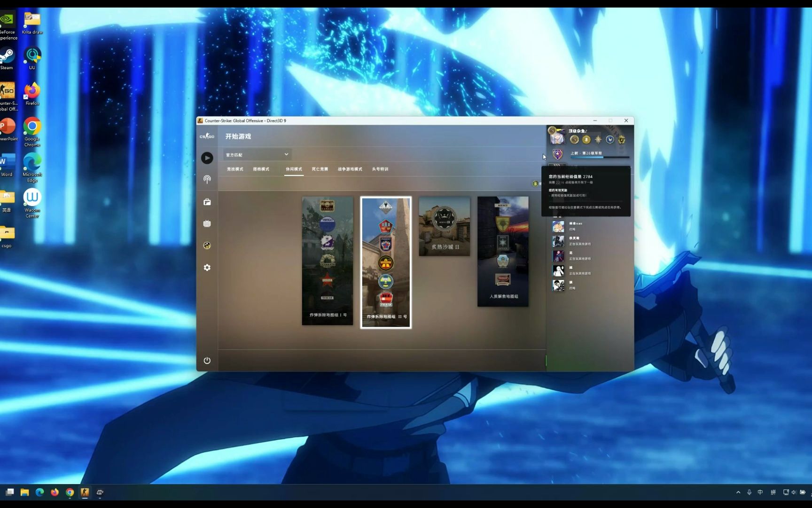Open friend 林本san's avatar
812x508 pixels.
click(558, 227)
